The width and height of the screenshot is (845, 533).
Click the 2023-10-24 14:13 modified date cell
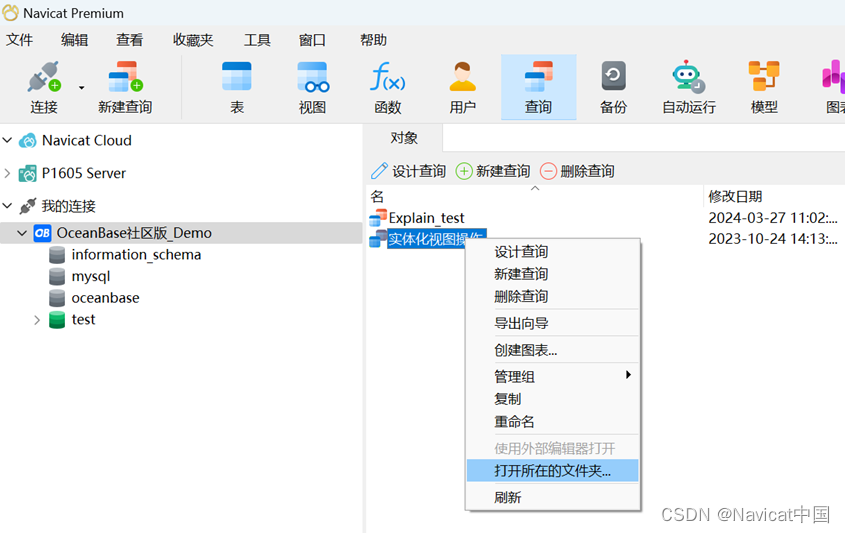point(773,239)
